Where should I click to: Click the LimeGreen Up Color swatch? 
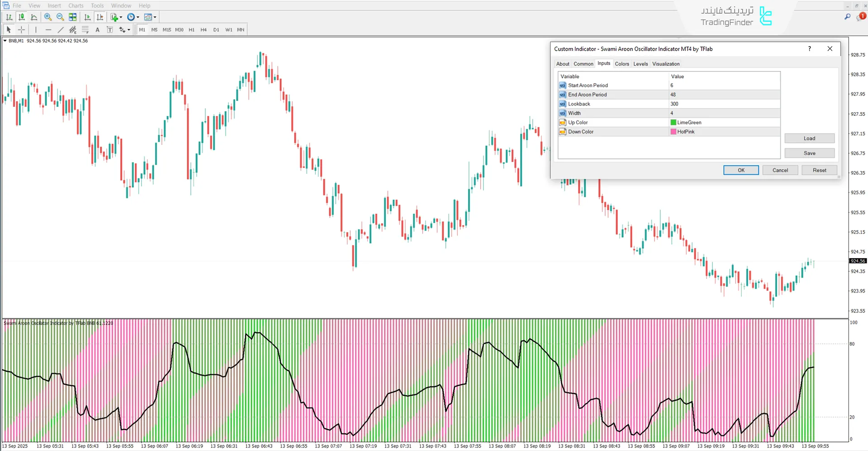click(674, 123)
